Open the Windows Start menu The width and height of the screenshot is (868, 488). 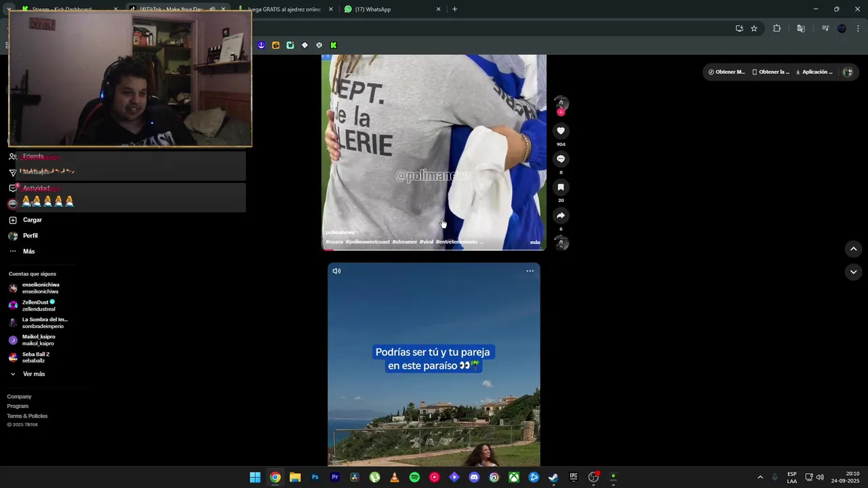tap(255, 477)
